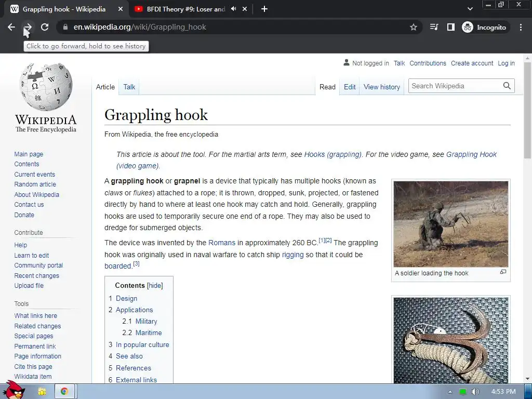The height and width of the screenshot is (399, 532).
Task: Open What links here tool
Action: [36, 315]
